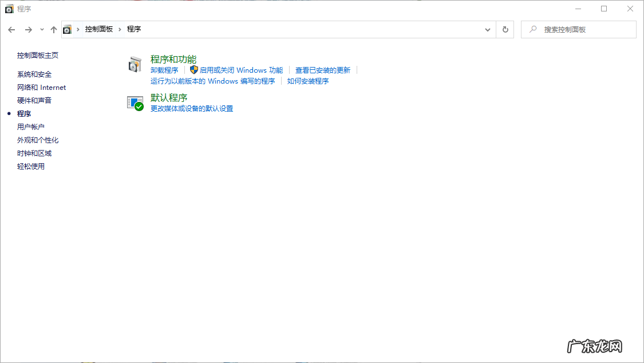Viewport: 644px width, 363px height.
Task: Click the search magnifier icon
Action: click(x=532, y=29)
